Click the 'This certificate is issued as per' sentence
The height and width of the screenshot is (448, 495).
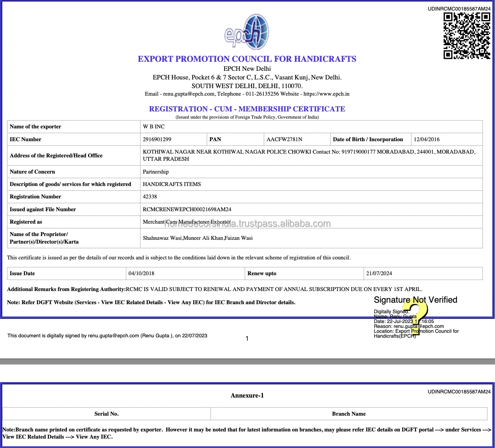click(179, 258)
